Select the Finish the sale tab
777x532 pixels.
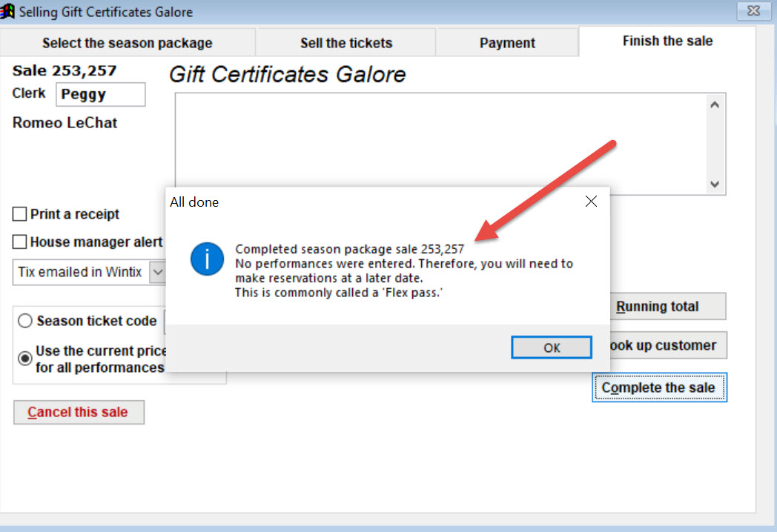(667, 41)
